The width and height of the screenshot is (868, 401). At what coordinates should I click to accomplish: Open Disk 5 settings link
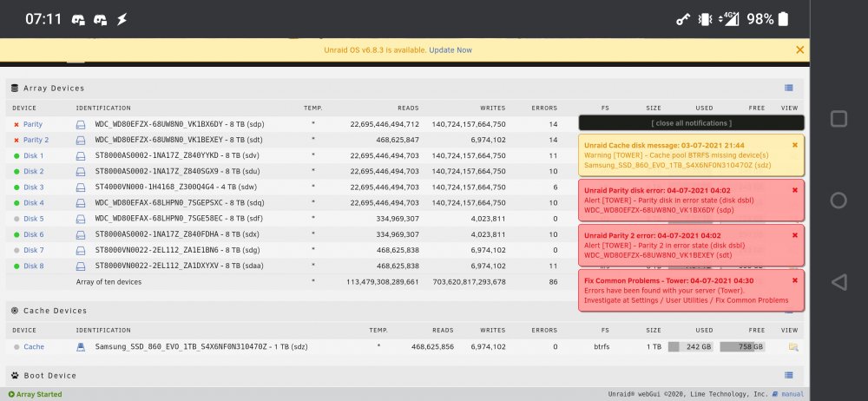pos(34,219)
